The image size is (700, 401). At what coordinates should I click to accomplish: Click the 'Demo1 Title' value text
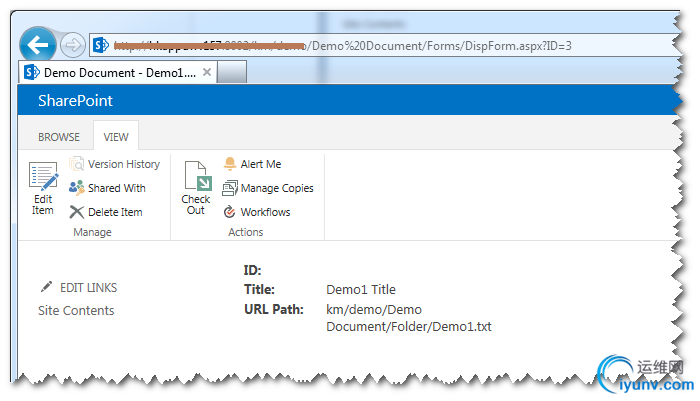point(361,289)
